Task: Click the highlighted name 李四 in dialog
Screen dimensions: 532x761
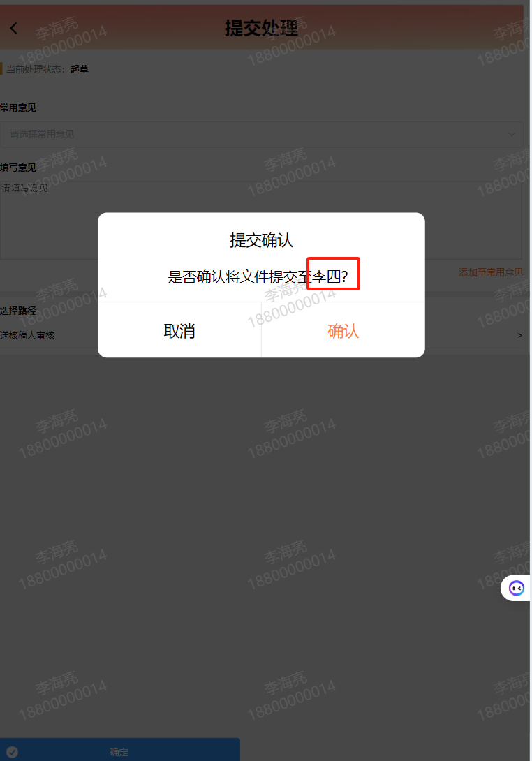Action: tap(326, 276)
